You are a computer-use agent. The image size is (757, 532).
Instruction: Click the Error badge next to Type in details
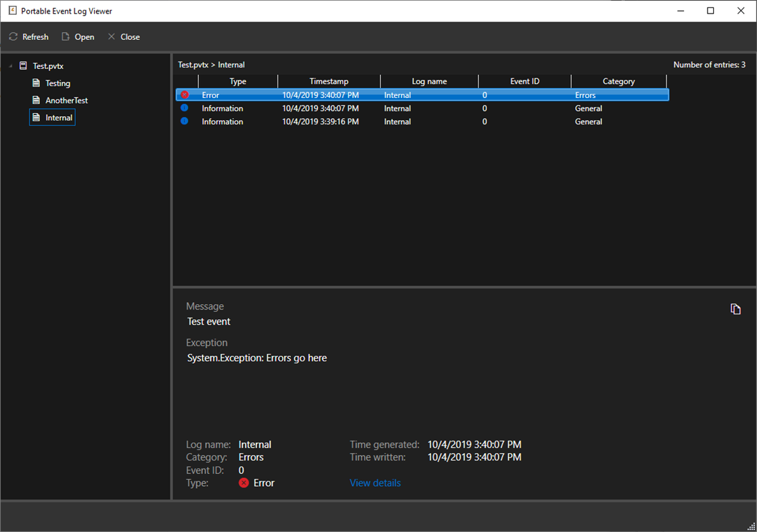244,483
